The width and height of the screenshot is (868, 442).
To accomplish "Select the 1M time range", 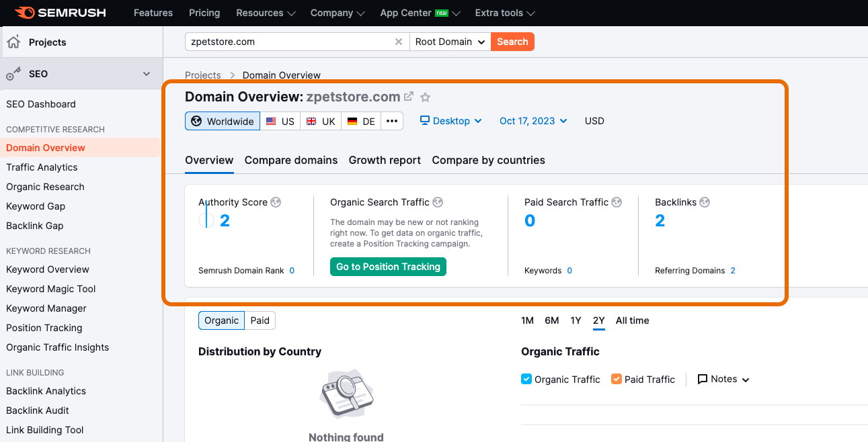I will (x=527, y=320).
